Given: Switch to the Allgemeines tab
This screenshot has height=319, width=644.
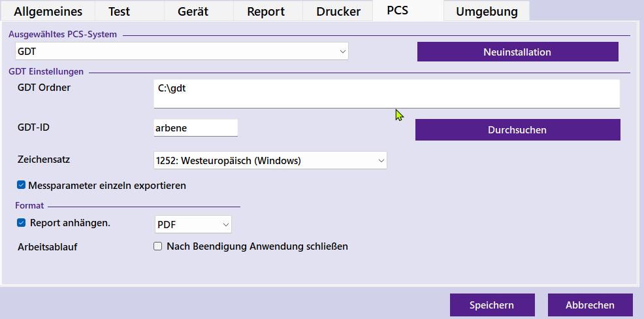Looking at the screenshot, I should coord(48,11).
